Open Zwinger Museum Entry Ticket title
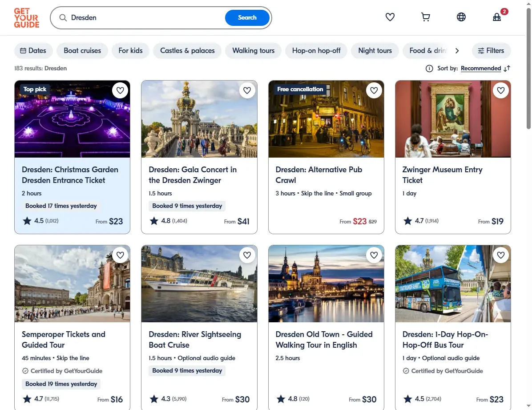The image size is (532, 410). tap(443, 175)
